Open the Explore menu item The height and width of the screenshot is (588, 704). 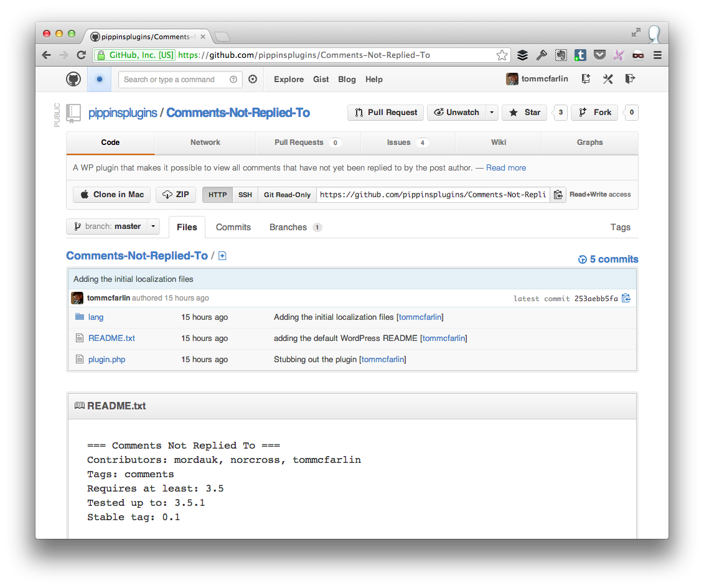pos(288,79)
